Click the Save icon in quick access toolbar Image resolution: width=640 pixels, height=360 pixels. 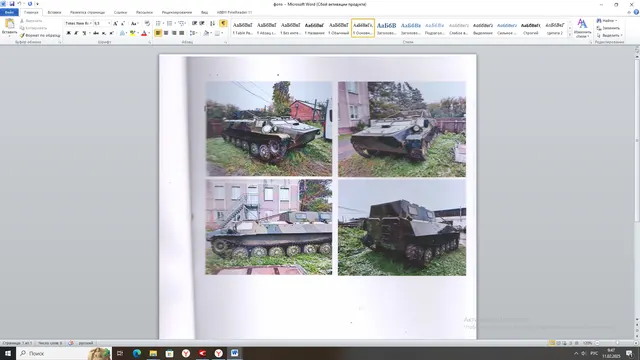tap(12, 4)
